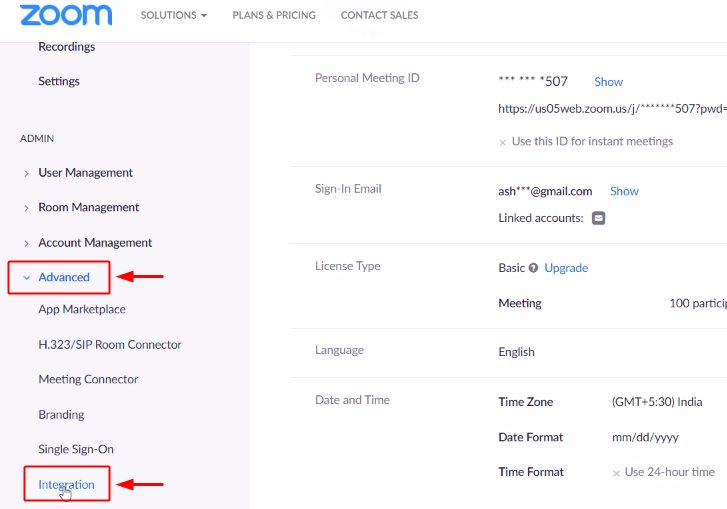Screen dimensions: 727x509
Task: Open App Marketplace
Action: 82,309
